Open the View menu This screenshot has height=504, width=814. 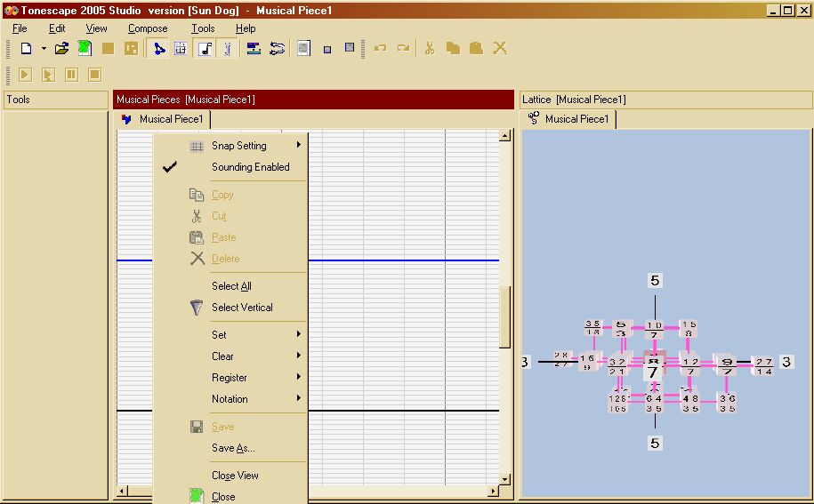pyautogui.click(x=97, y=28)
